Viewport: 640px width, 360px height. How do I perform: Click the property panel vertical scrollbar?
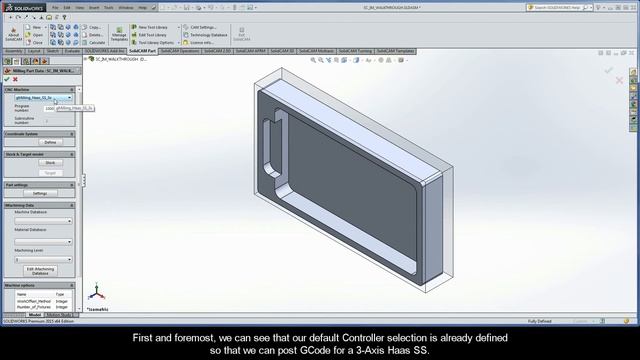coord(79,199)
